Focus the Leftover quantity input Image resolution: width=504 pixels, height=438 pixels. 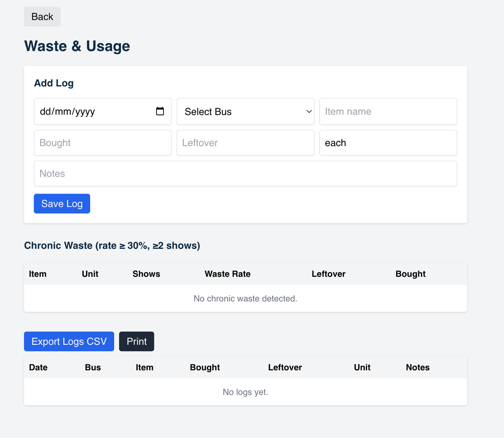(245, 143)
